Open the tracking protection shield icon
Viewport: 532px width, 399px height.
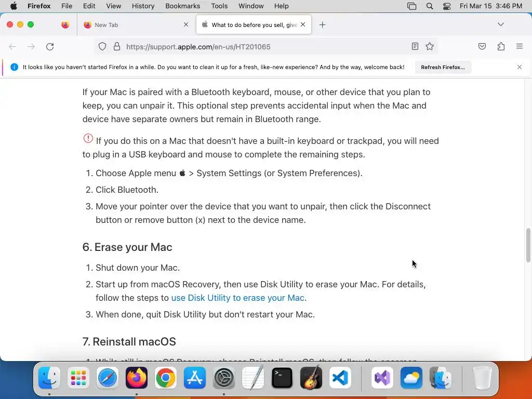point(102,46)
